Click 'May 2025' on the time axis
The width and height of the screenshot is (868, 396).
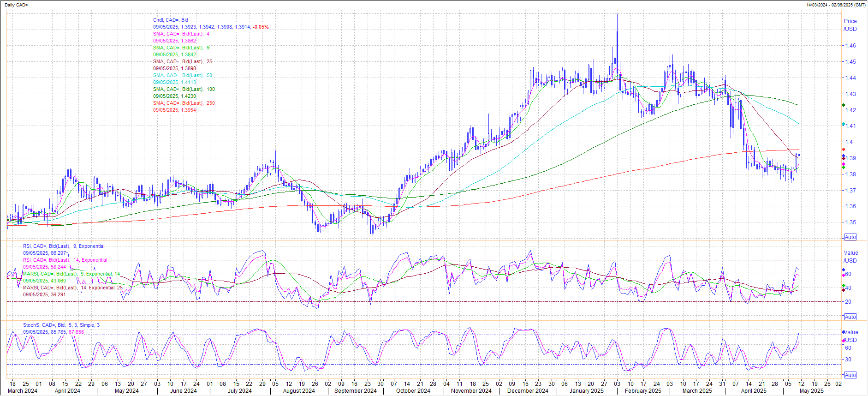click(x=812, y=391)
